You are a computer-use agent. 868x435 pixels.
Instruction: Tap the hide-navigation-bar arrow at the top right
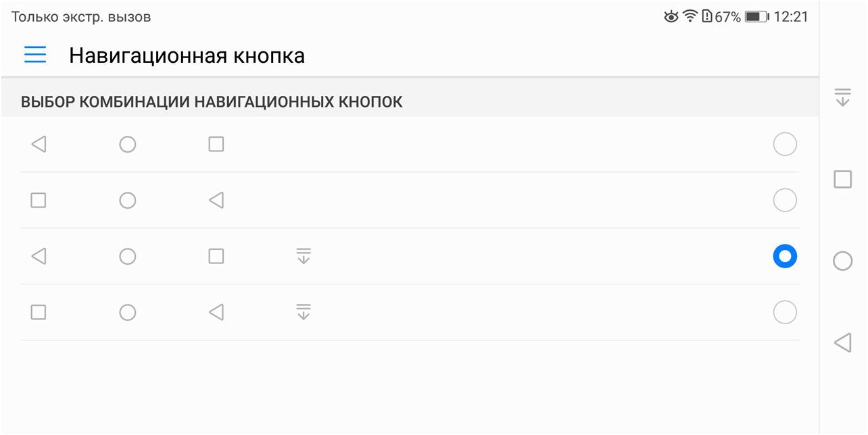click(x=843, y=99)
